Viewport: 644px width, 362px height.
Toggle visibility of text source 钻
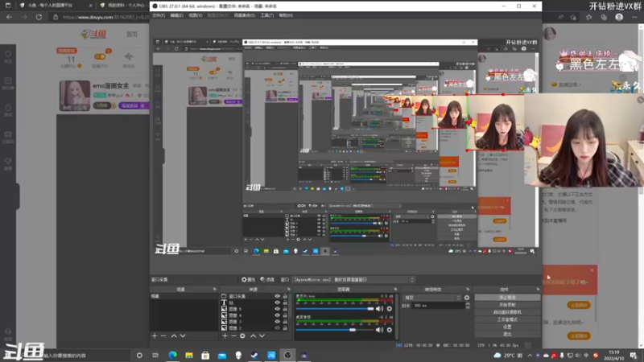277,302
